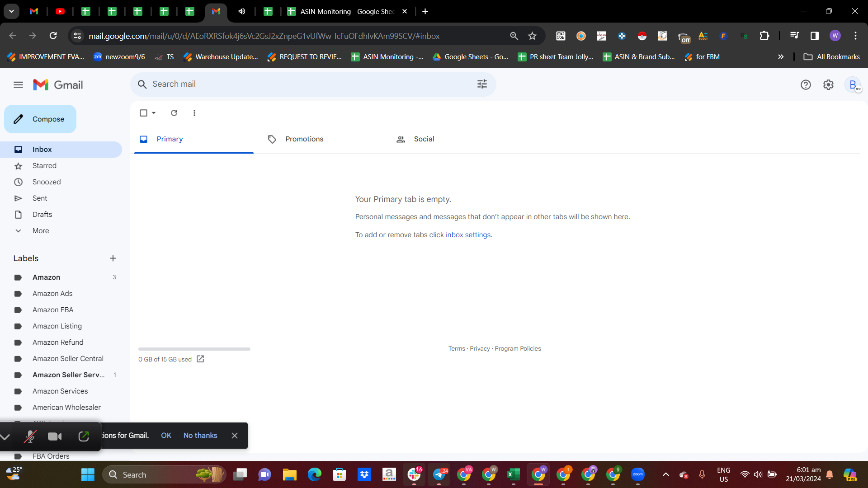Unmute microphone in meeting overlay
Screen dimensions: 868x488
(x=30, y=436)
